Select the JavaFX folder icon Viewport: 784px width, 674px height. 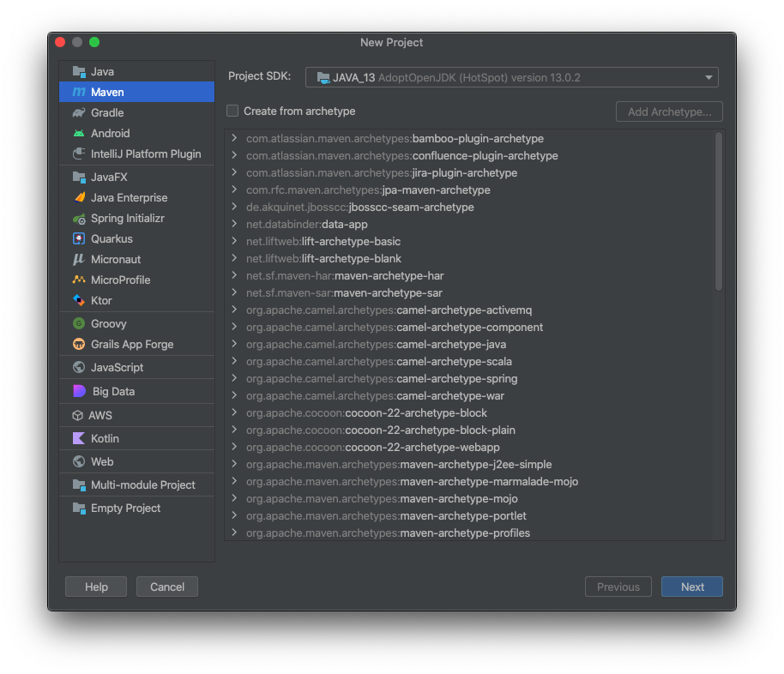coord(79,177)
